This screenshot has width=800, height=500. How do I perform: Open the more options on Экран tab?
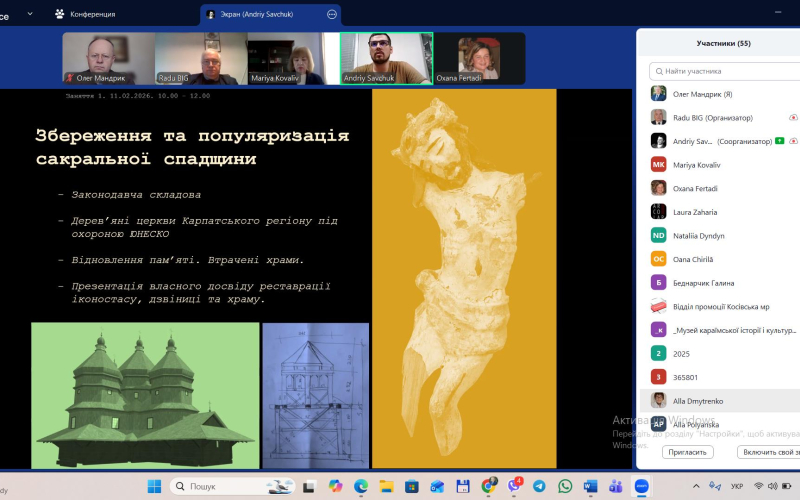click(x=332, y=14)
